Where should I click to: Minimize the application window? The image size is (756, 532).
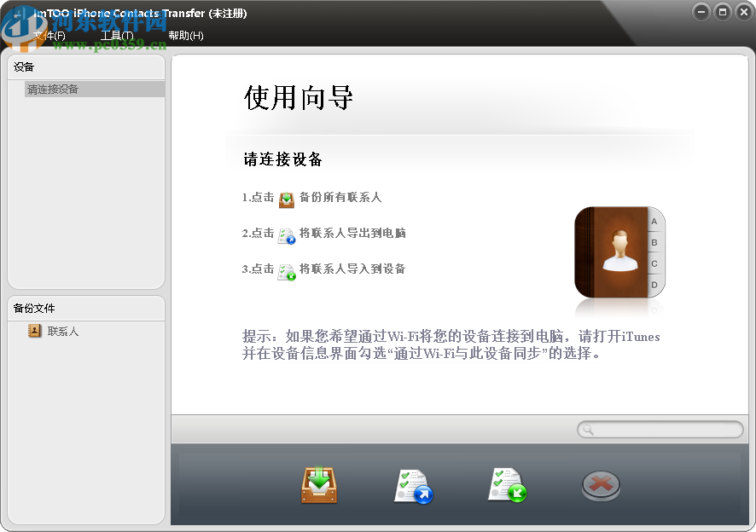tap(700, 12)
